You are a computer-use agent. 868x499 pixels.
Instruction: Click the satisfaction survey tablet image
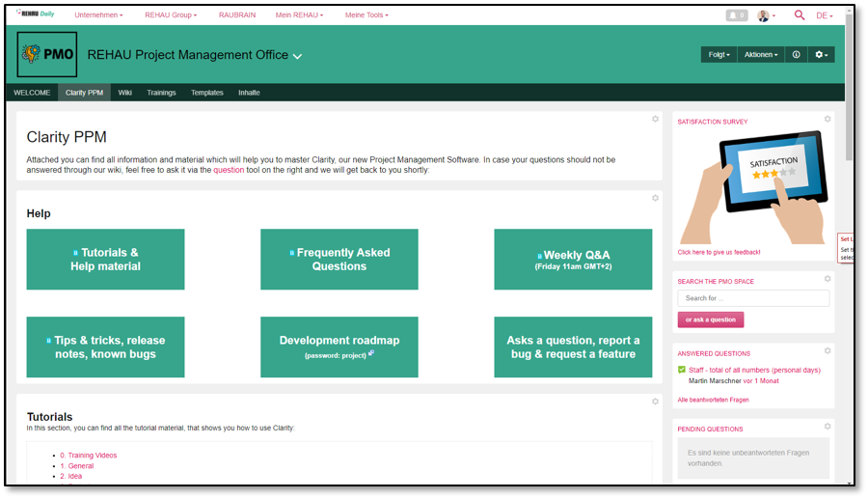tap(754, 187)
